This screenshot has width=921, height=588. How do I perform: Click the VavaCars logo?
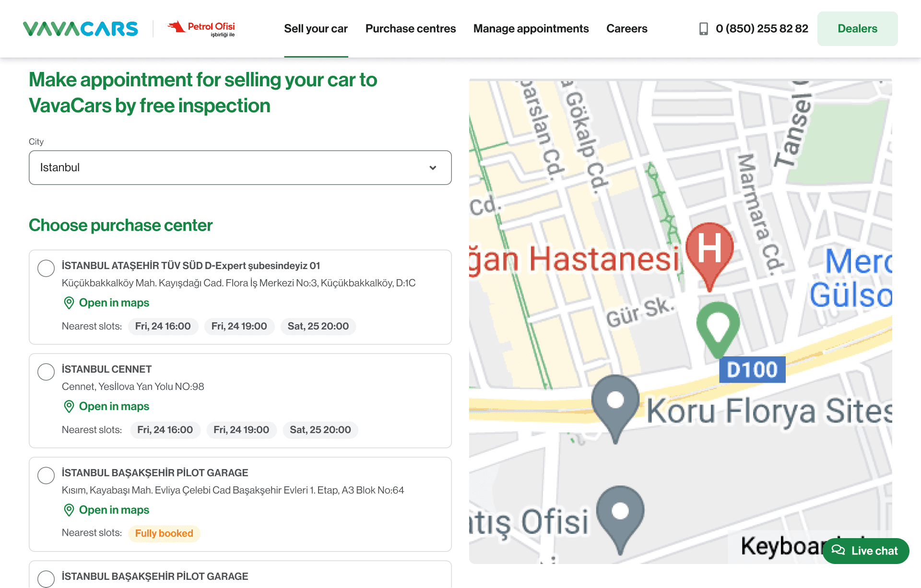coord(81,29)
